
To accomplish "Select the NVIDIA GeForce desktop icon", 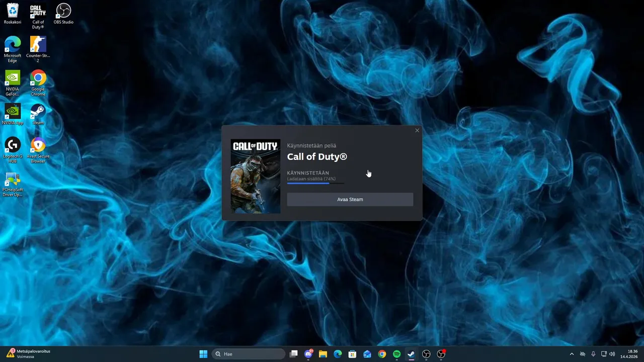I will click(x=13, y=83).
